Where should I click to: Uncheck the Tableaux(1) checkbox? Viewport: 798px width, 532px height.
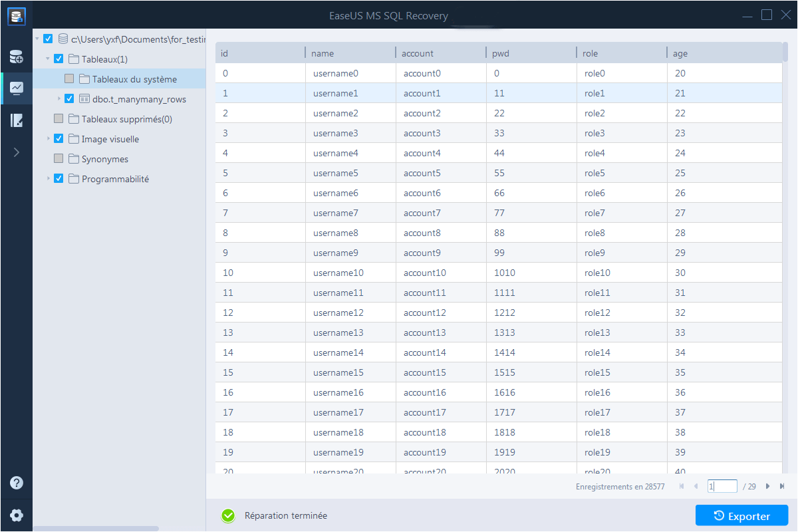pos(59,59)
